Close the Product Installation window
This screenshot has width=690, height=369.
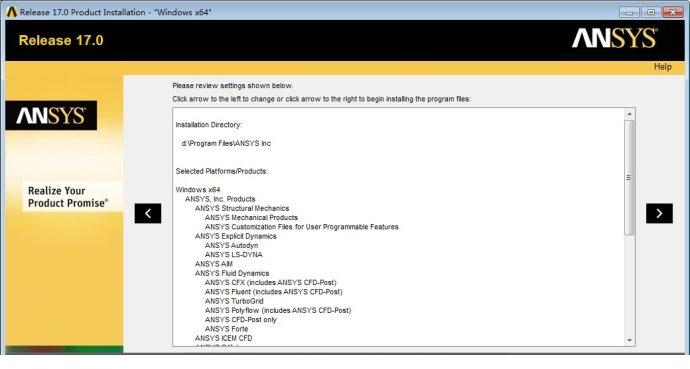click(x=673, y=12)
